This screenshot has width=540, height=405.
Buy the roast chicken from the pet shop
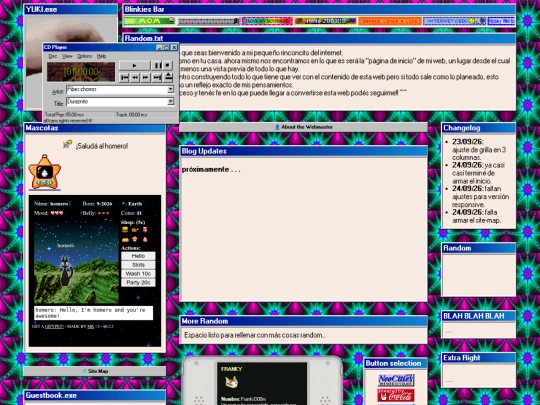coord(135,230)
